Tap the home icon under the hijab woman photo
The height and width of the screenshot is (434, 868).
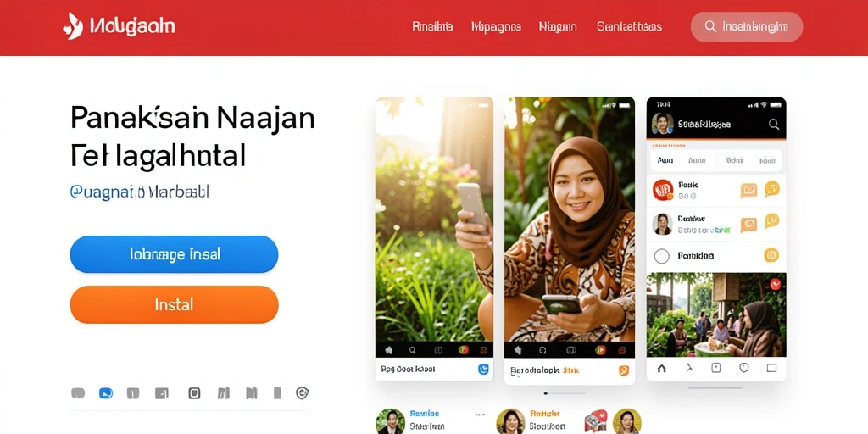pos(518,350)
